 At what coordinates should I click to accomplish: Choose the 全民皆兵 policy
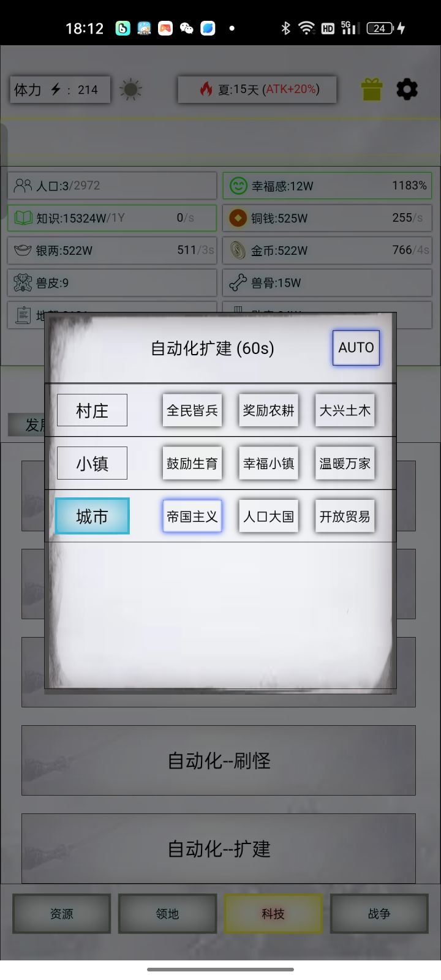tap(192, 410)
